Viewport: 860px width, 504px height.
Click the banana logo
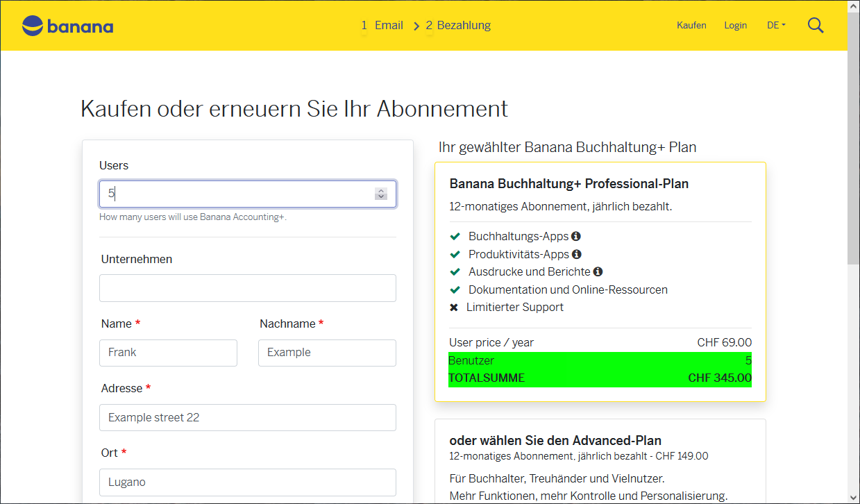[x=67, y=26]
